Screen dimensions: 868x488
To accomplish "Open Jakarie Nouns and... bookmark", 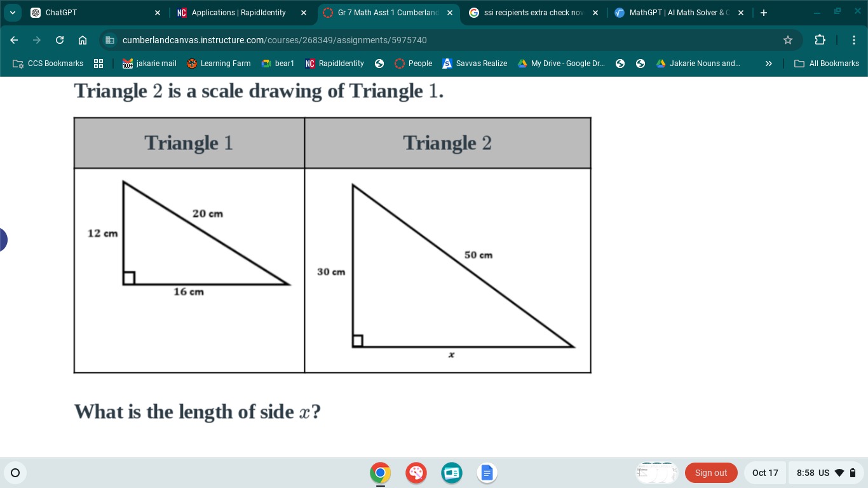I will point(698,64).
